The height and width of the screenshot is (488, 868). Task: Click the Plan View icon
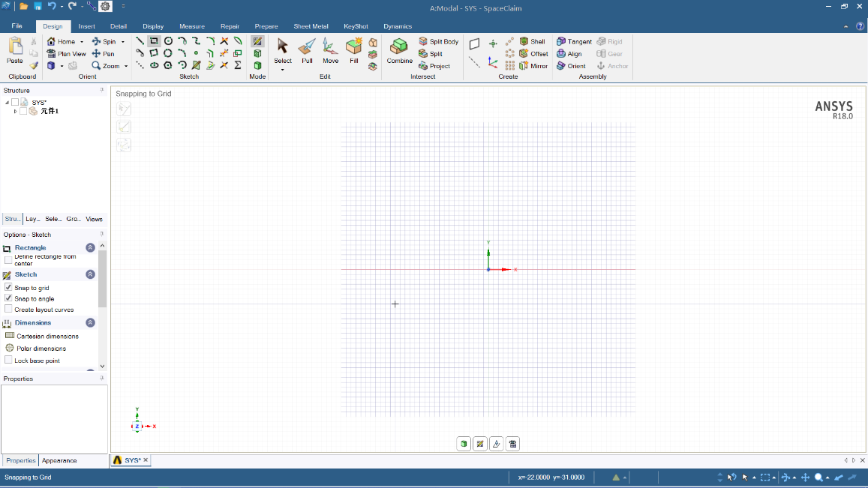(x=66, y=54)
